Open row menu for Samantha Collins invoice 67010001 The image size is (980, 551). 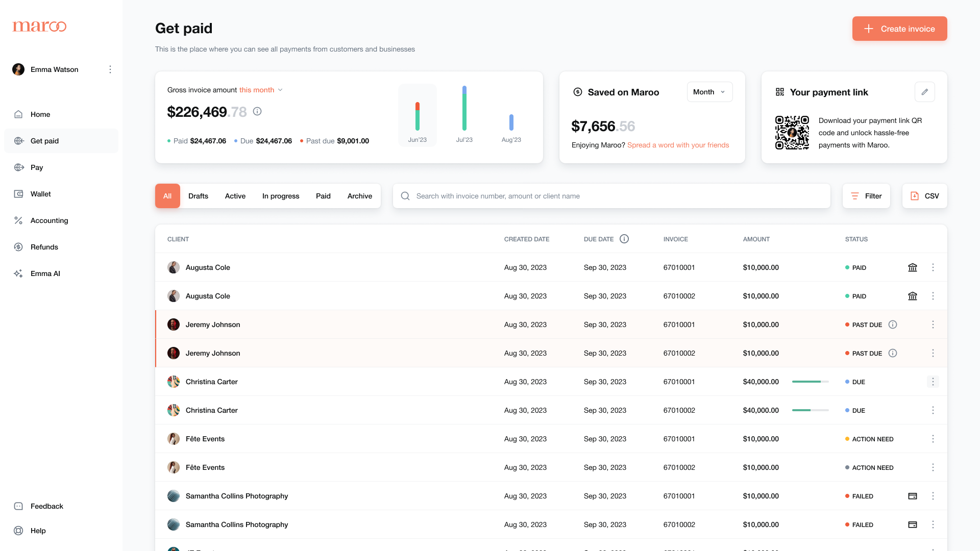point(933,496)
